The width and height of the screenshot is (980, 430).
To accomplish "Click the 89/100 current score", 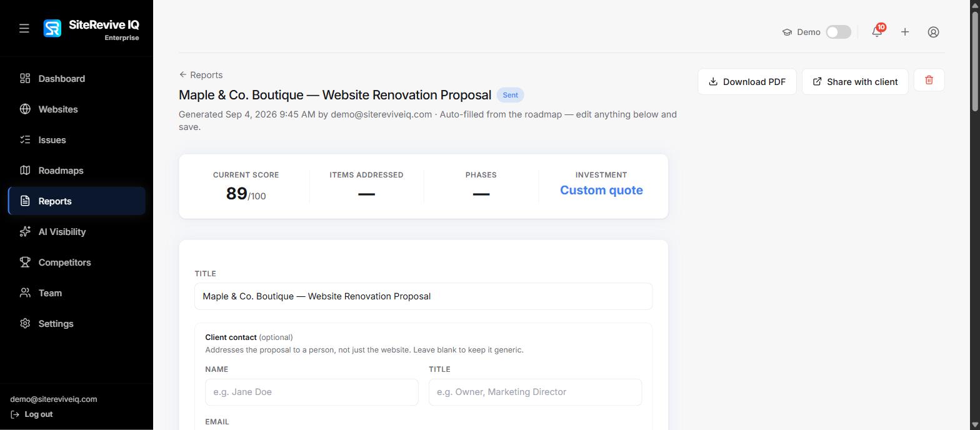I will (246, 194).
